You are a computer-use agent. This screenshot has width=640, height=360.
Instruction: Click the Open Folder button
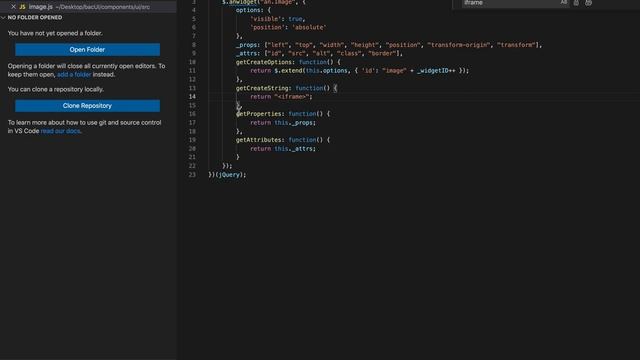click(x=87, y=49)
